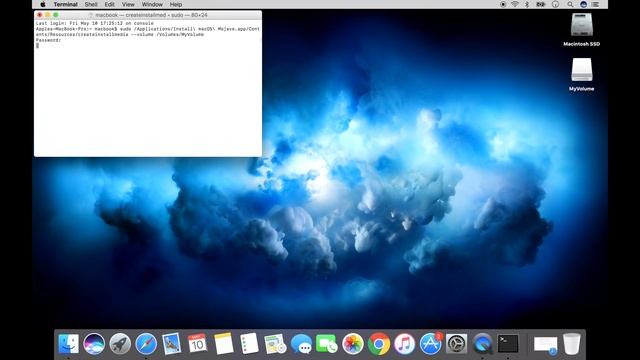Open the Maps icon in Dock
The height and width of the screenshot is (360, 640).
coord(275,344)
